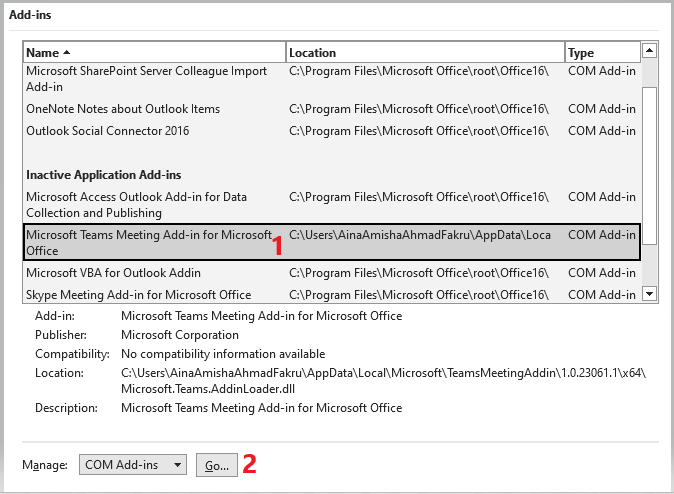Click the Go... button
The width and height of the screenshot is (674, 494).
tap(217, 465)
